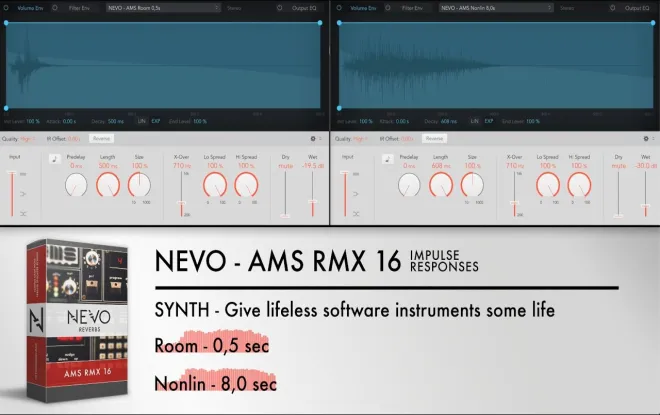Click the Wet slider showing -19.5 dB
This screenshot has height=415, width=660.
click(x=312, y=194)
